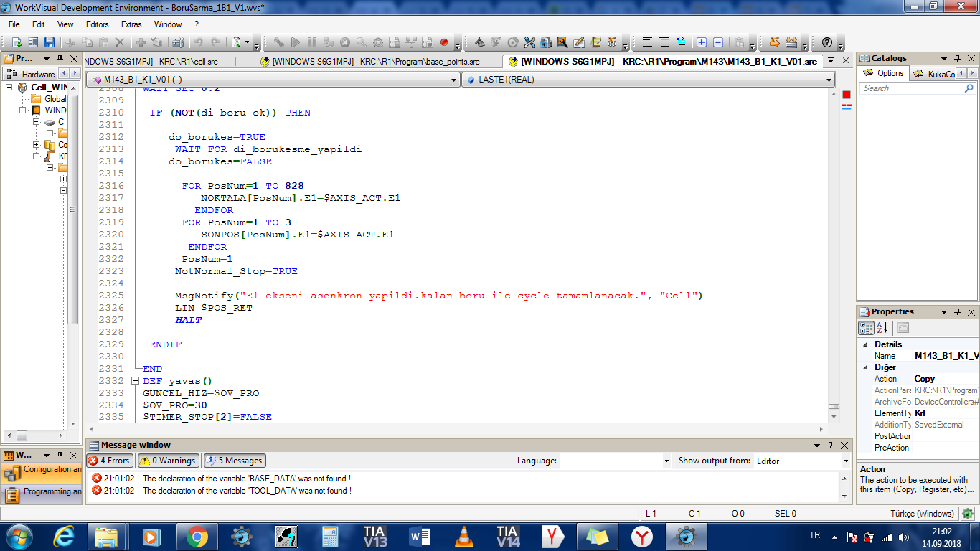The height and width of the screenshot is (551, 980).
Task: Open the Configuration and commissioning workspace button
Action: pyautogui.click(x=42, y=472)
